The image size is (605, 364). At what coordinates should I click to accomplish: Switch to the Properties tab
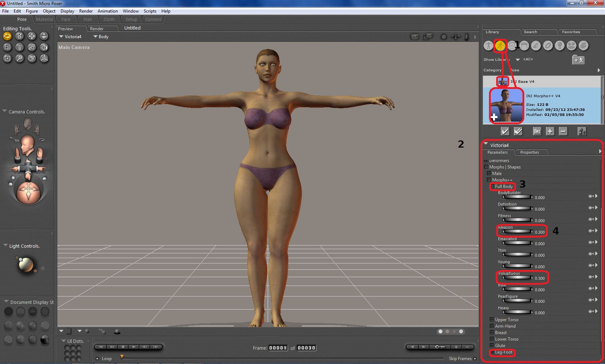point(529,152)
